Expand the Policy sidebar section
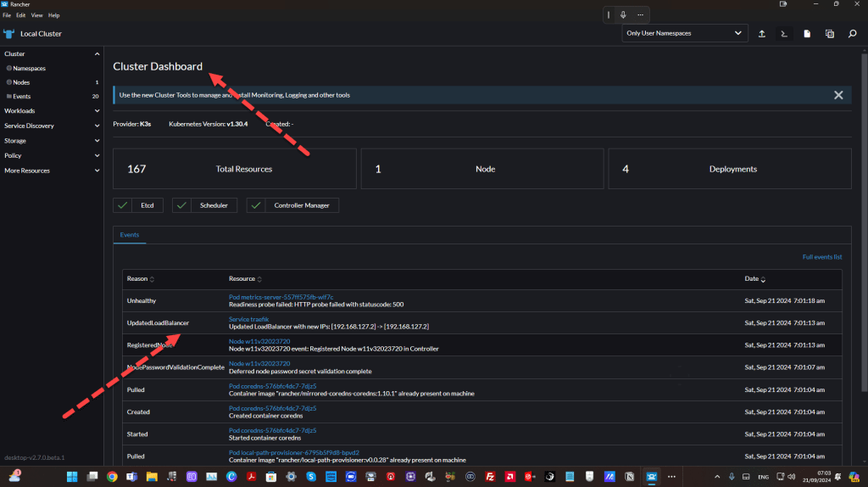 [x=97, y=155]
